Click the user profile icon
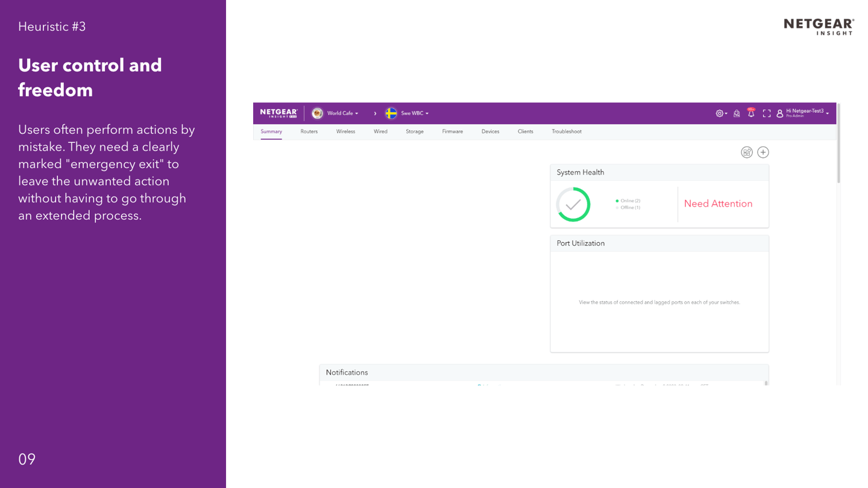Screen dimensions: 868x488 coord(780,113)
